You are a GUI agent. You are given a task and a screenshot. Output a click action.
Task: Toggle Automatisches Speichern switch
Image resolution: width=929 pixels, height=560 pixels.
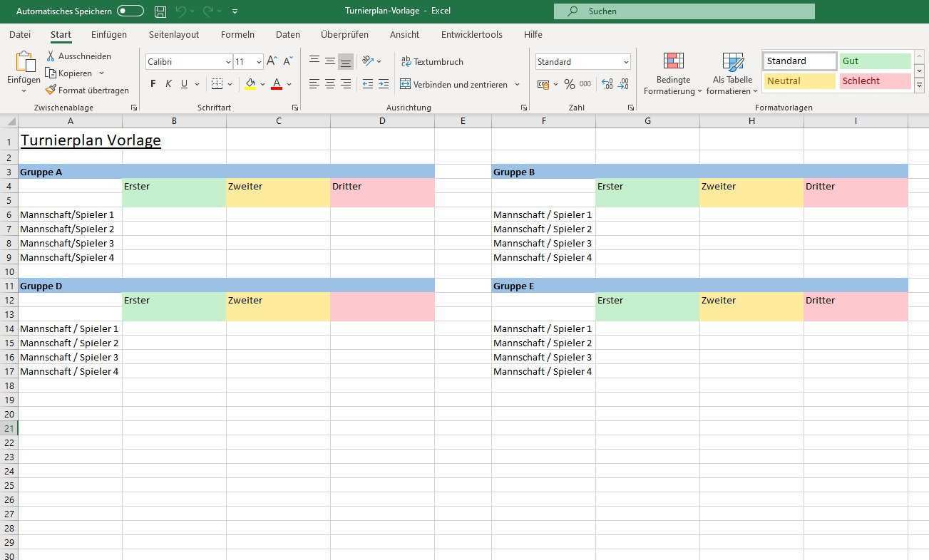point(130,11)
